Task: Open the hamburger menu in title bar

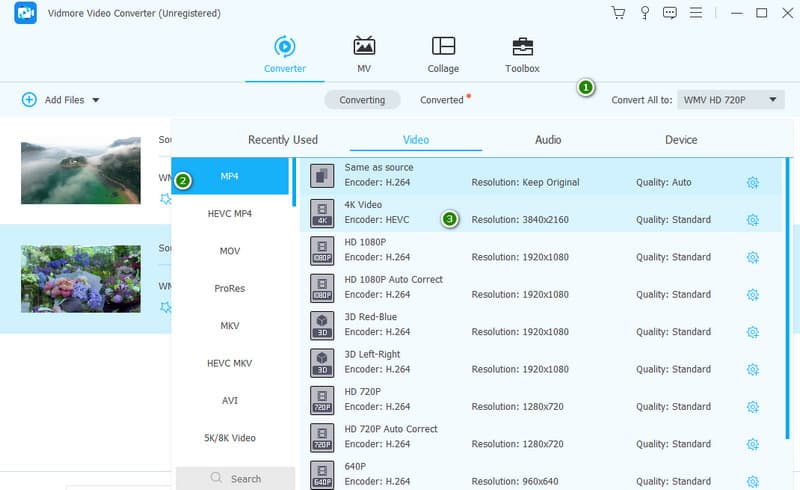Action: [x=696, y=13]
